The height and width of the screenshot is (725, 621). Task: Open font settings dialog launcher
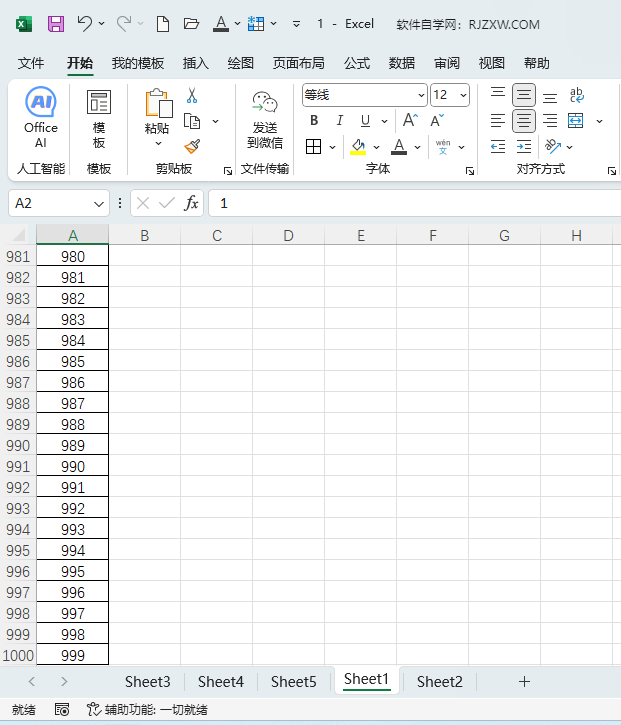(470, 172)
